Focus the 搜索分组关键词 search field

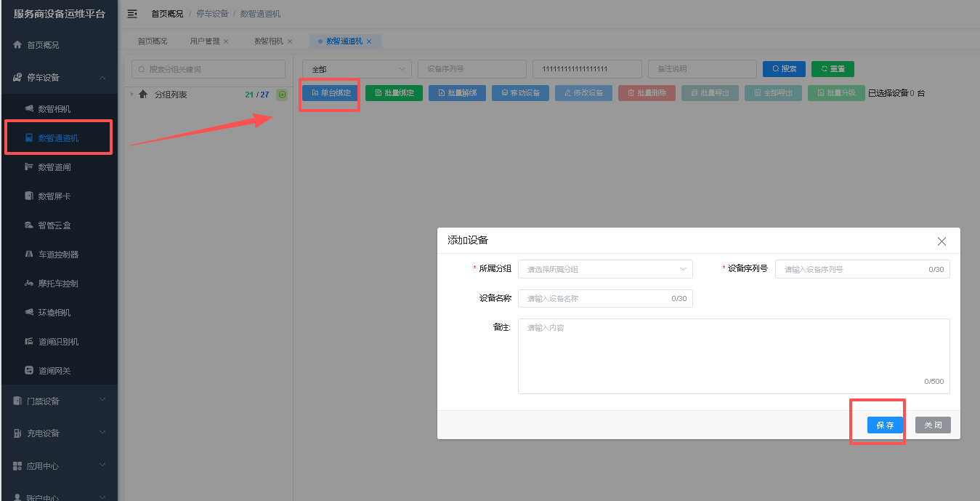tap(208, 69)
